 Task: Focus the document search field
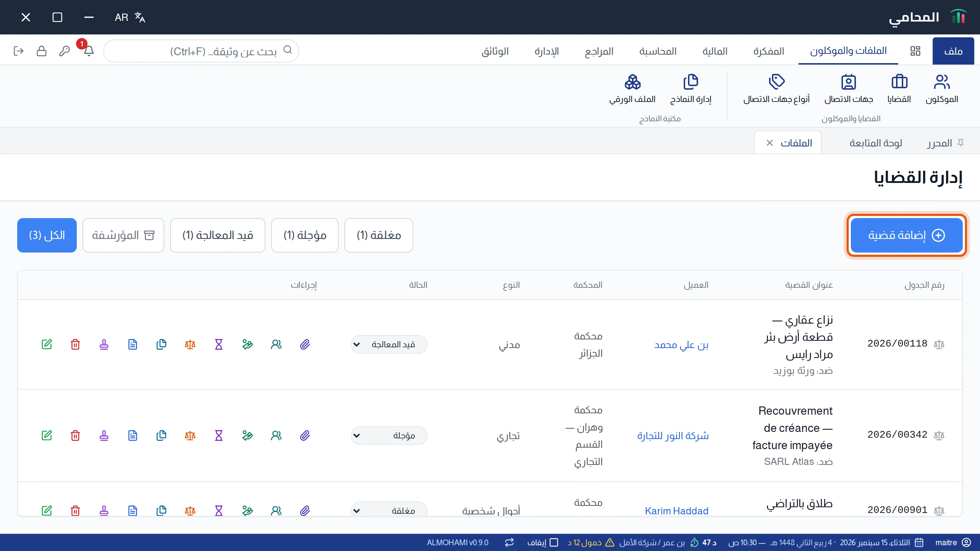tap(201, 51)
